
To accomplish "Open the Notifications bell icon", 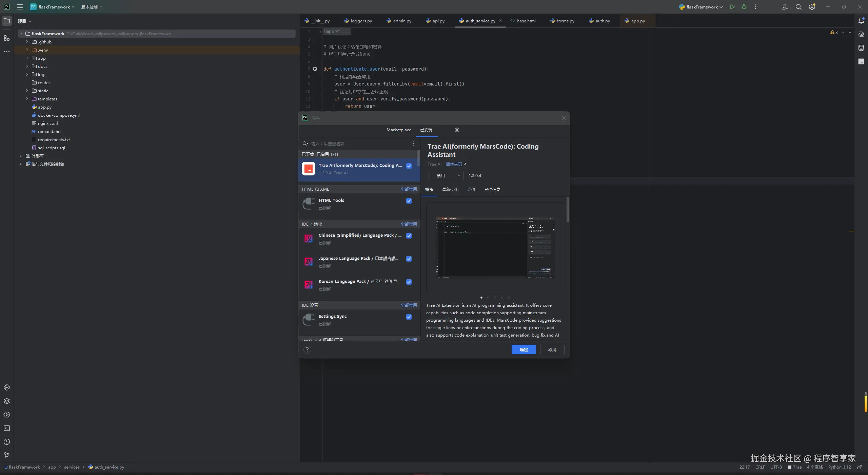I will click(x=861, y=21).
